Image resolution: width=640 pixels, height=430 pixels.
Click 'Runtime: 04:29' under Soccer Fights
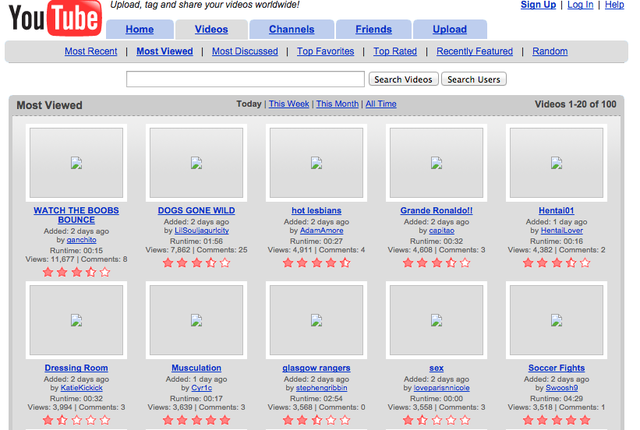[x=556, y=398]
